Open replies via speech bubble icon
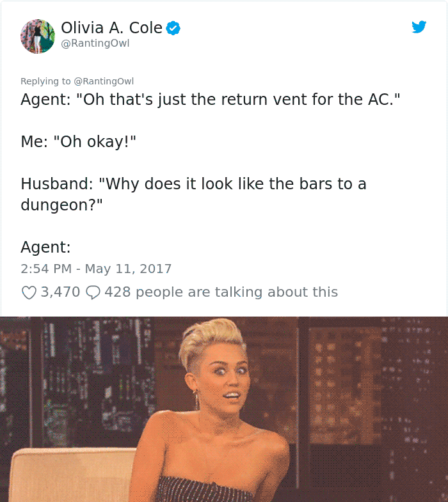The width and height of the screenshot is (448, 502). coord(93,292)
